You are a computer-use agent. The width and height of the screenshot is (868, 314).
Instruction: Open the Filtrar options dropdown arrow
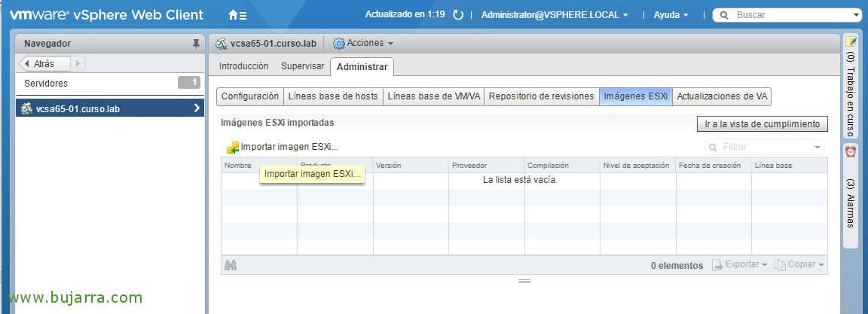coord(817,147)
